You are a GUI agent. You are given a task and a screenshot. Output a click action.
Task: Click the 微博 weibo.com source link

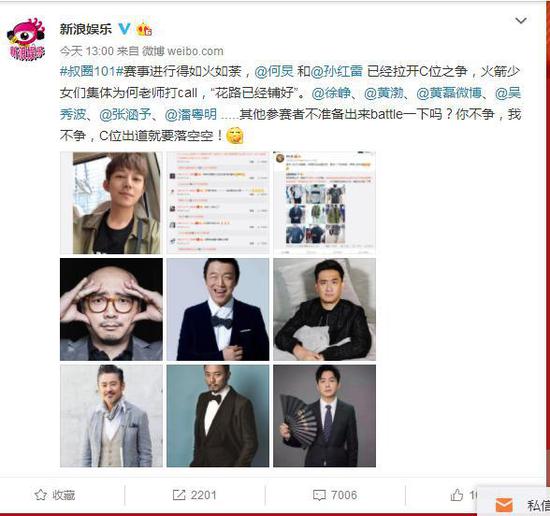click(183, 51)
